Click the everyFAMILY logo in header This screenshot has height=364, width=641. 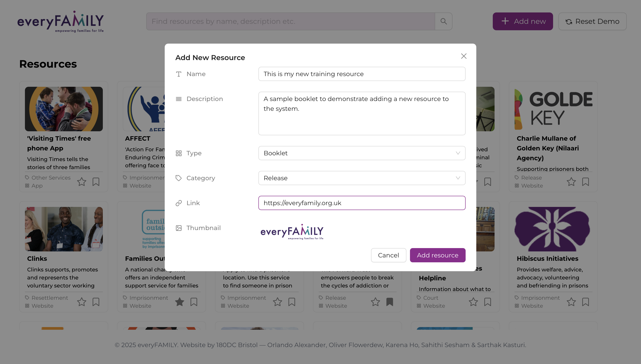61,21
